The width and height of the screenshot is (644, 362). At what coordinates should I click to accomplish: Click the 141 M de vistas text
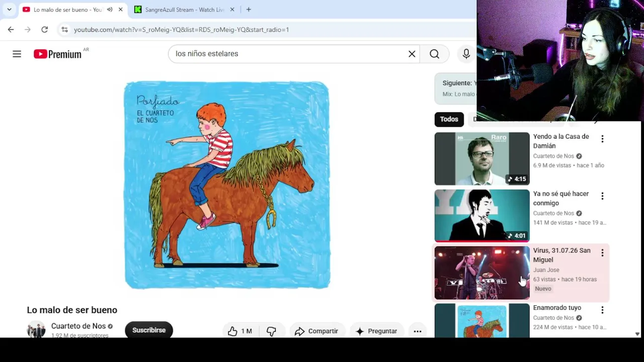tap(553, 223)
